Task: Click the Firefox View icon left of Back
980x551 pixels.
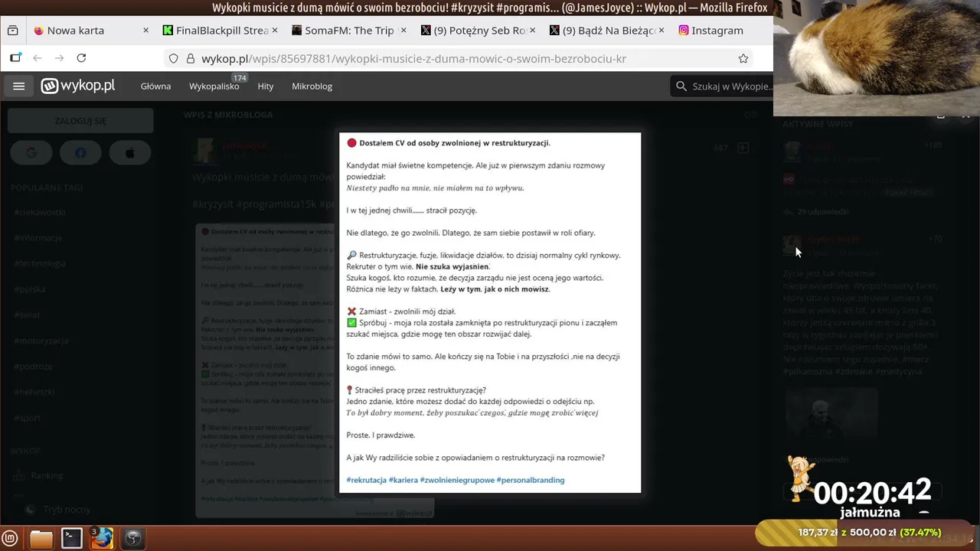Action: coord(15,58)
